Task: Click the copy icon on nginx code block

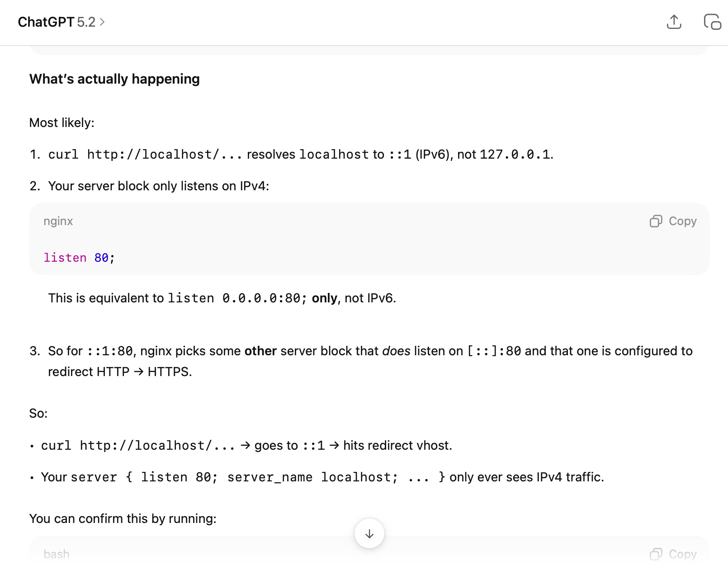Action: tap(656, 221)
